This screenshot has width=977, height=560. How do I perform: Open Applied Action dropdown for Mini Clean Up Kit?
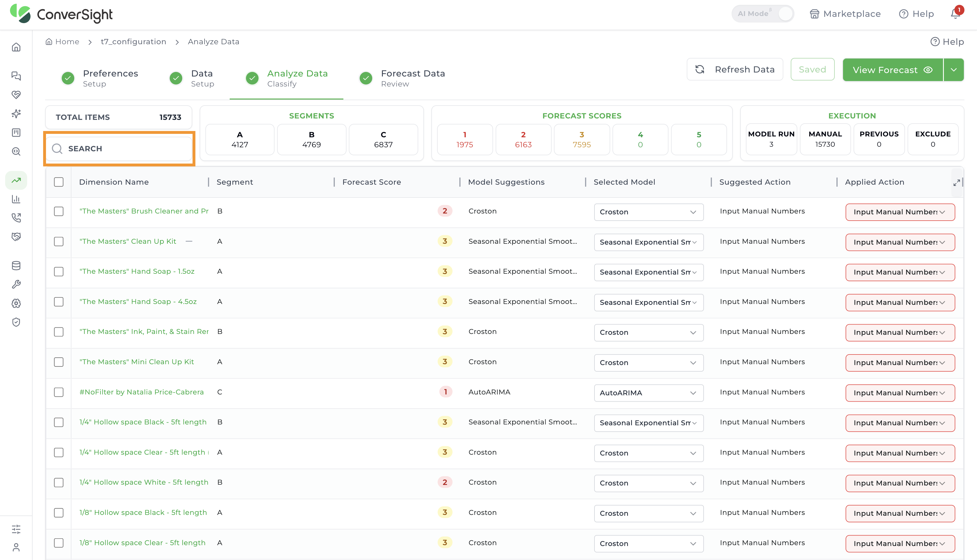(x=900, y=363)
